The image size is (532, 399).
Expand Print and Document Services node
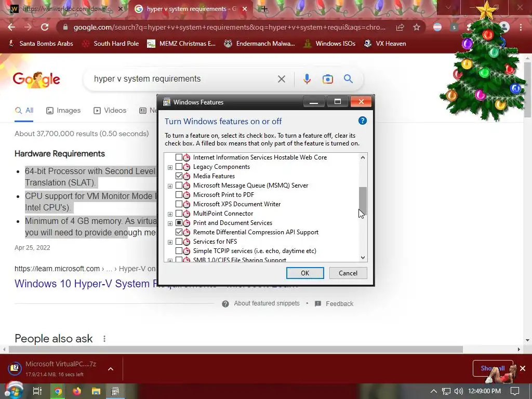click(x=170, y=223)
